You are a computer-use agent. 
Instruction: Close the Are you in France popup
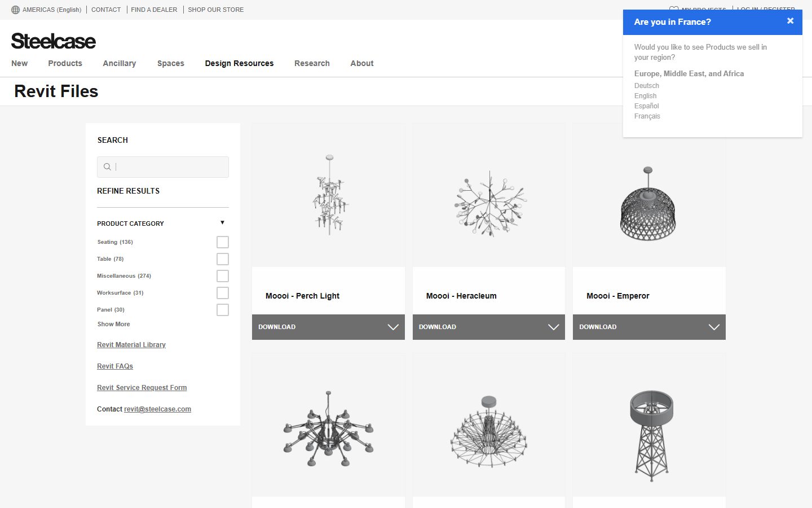coord(790,21)
